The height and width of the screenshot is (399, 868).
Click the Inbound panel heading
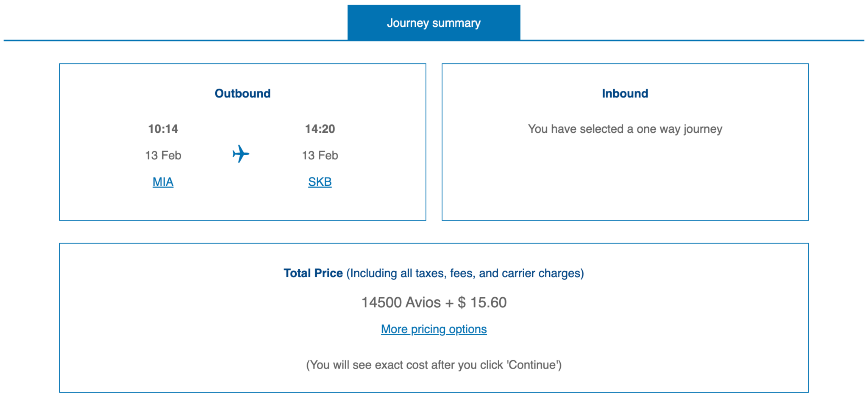(x=625, y=93)
